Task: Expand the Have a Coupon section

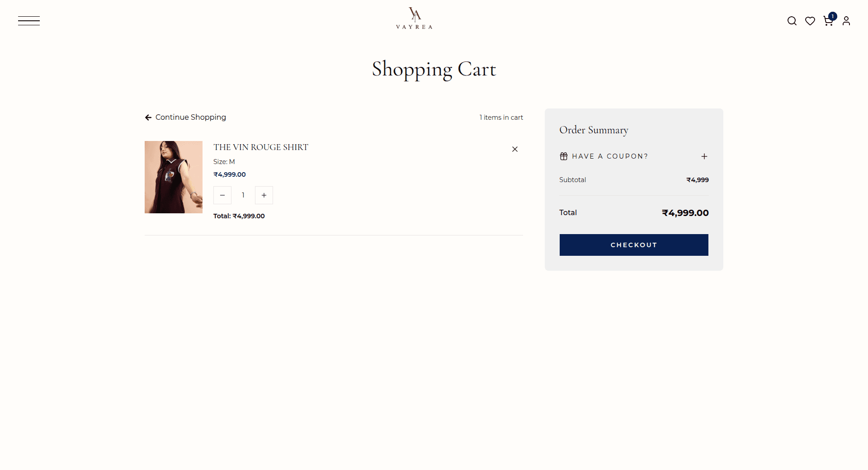Action: tap(633, 156)
